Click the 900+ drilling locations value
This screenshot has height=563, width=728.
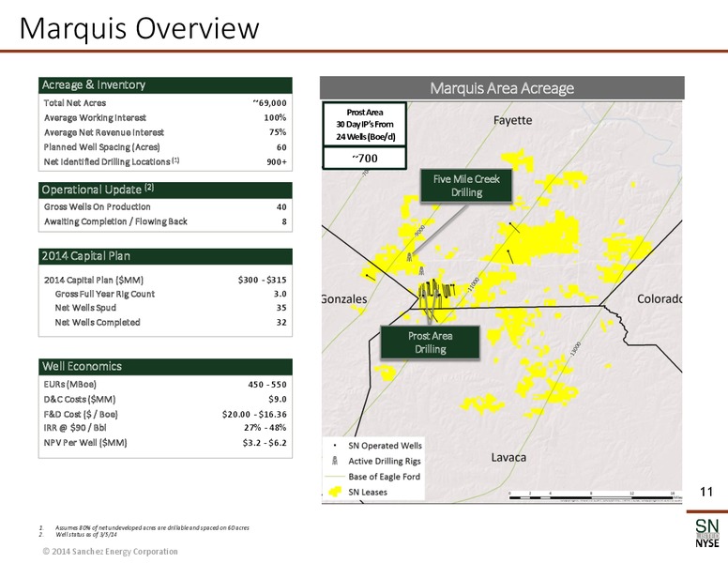(277, 162)
